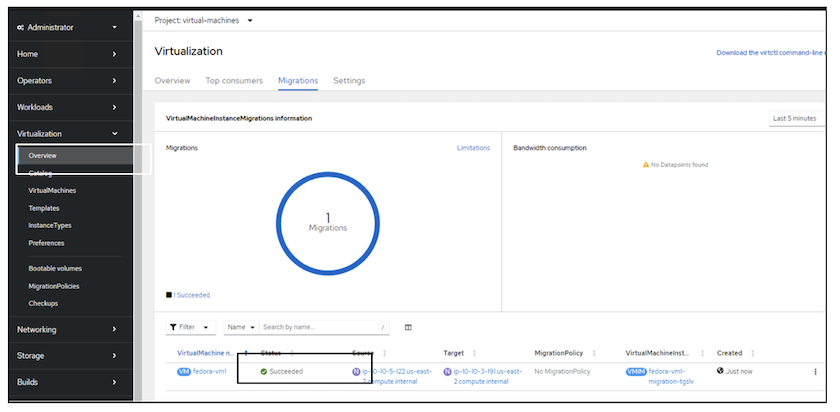Click the No MigrationPolicy cell text
This screenshot has height=412, width=840.
(x=562, y=372)
